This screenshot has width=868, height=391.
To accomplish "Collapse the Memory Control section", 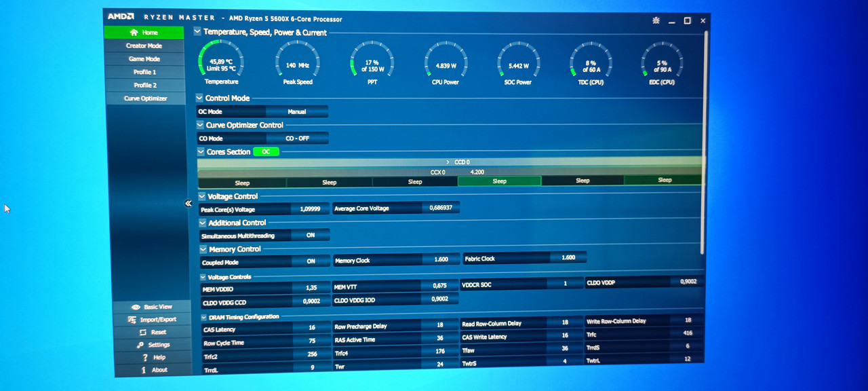I will click(203, 249).
